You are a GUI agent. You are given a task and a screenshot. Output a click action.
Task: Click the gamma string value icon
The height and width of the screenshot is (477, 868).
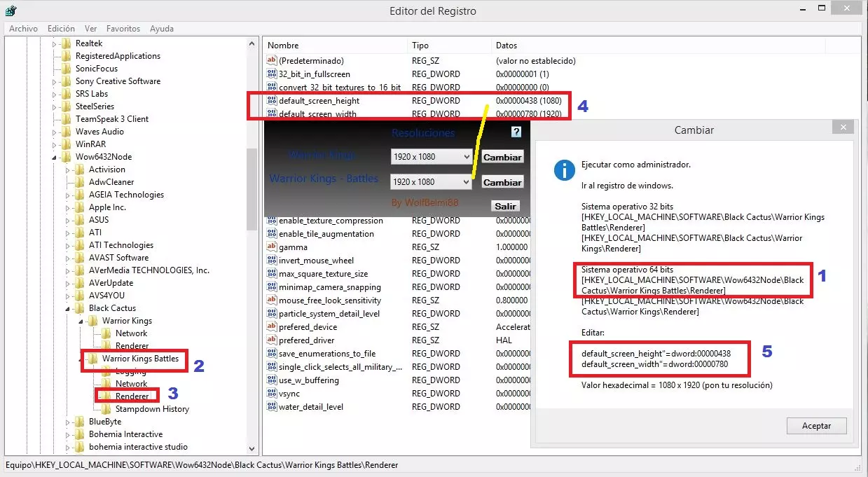272,247
